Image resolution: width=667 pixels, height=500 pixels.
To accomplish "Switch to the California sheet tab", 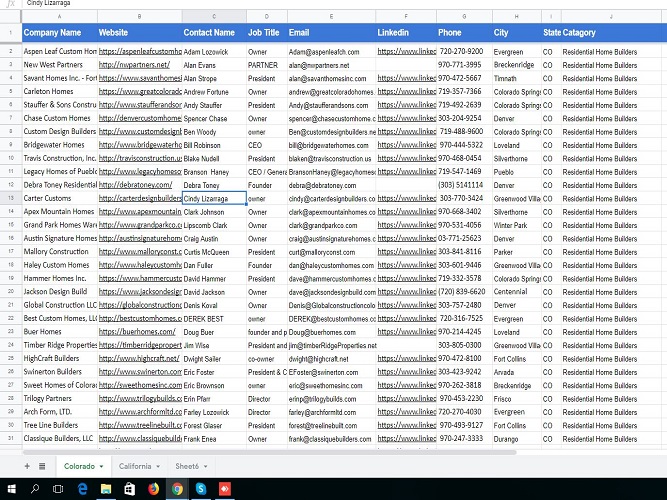I will coord(135,466).
